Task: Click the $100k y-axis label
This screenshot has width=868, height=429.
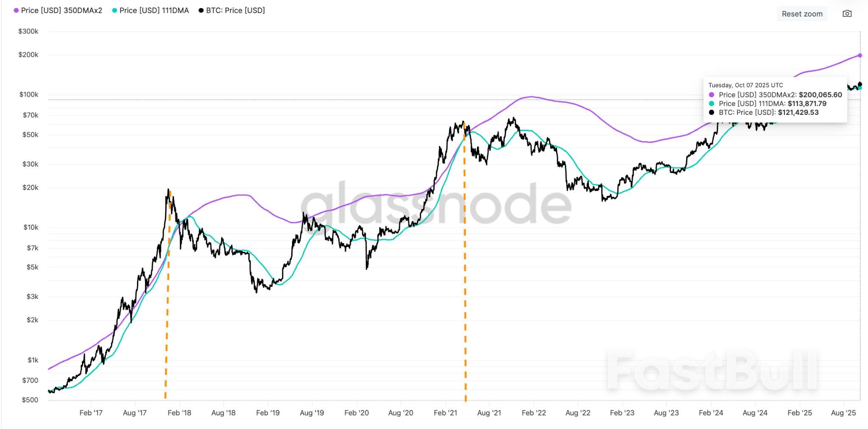Action: point(29,95)
